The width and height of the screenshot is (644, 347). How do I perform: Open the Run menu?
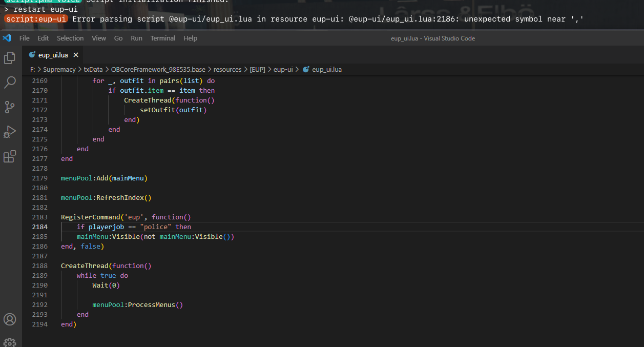(x=136, y=38)
